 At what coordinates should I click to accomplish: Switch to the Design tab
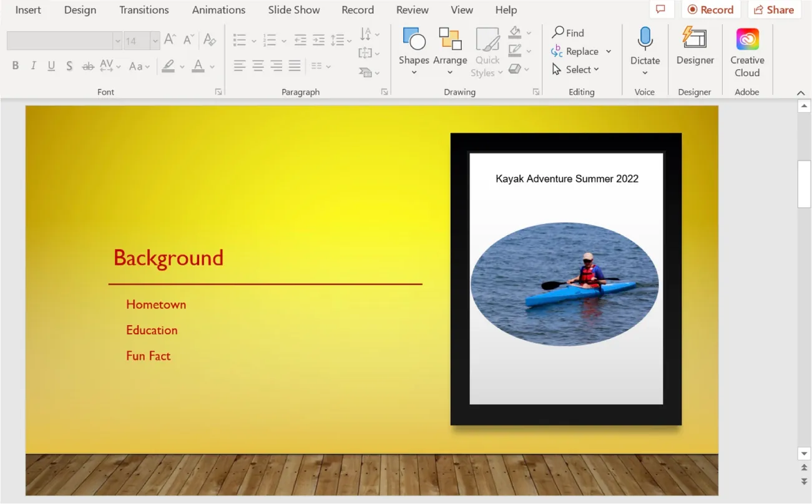pos(79,9)
